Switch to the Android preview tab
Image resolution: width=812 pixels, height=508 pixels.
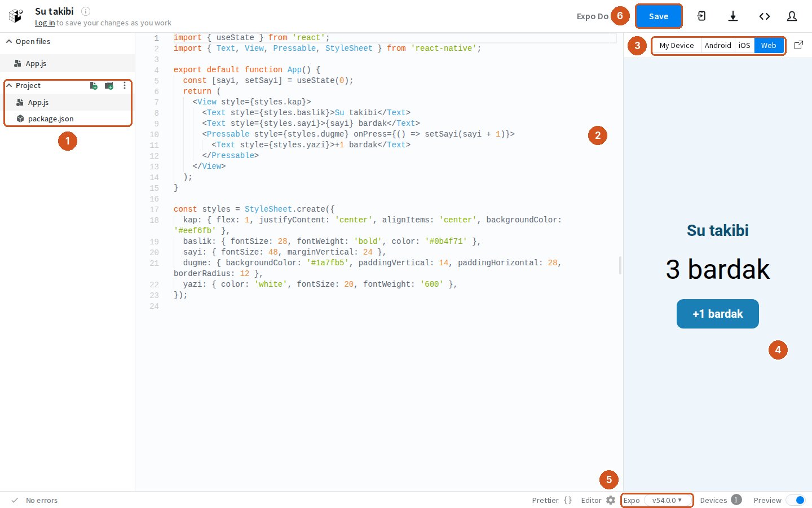tap(718, 46)
